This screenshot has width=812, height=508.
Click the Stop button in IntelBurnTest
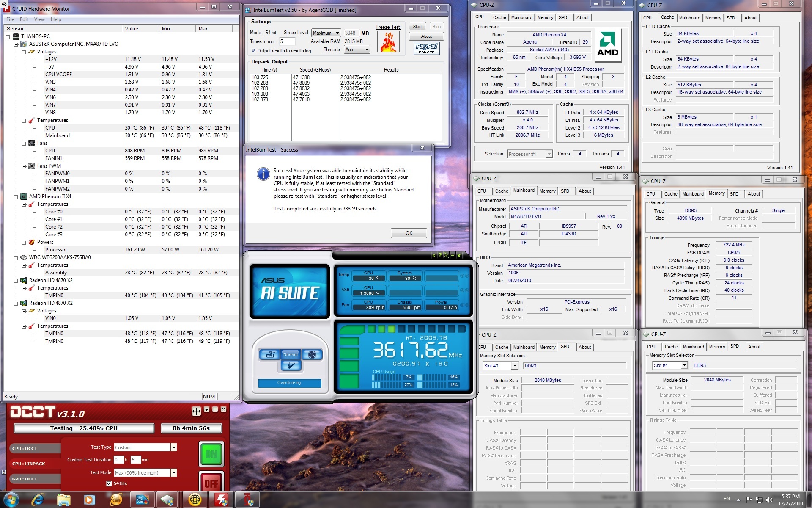[436, 27]
